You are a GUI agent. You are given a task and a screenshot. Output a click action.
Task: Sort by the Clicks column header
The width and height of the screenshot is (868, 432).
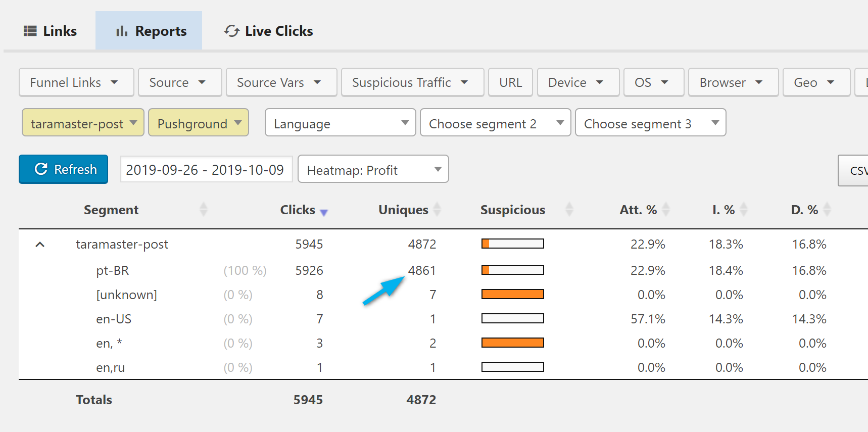click(x=298, y=210)
